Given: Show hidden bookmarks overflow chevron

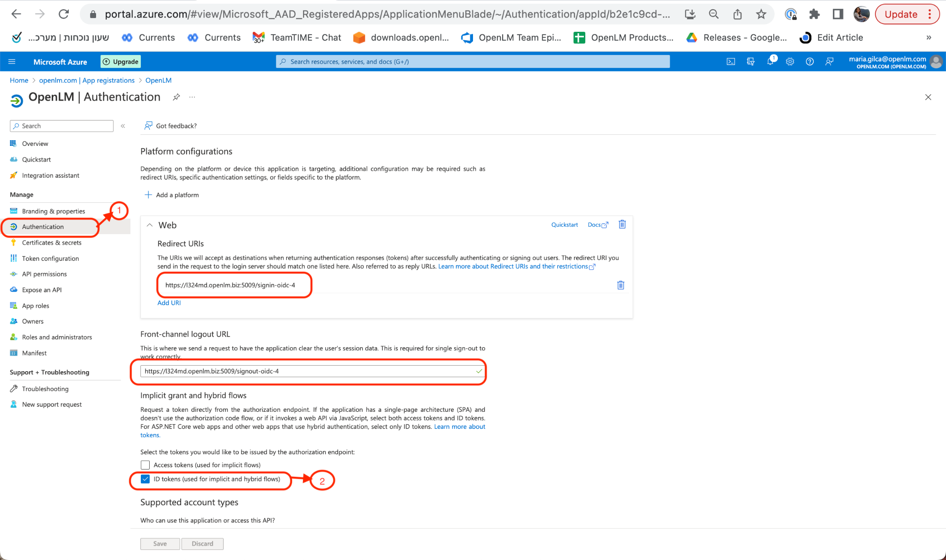Looking at the screenshot, I should [x=928, y=37].
